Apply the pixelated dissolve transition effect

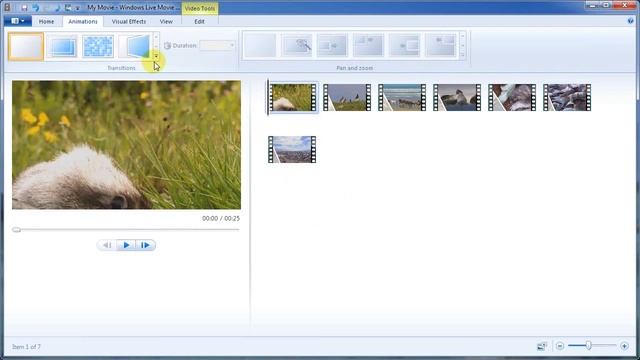[98, 47]
